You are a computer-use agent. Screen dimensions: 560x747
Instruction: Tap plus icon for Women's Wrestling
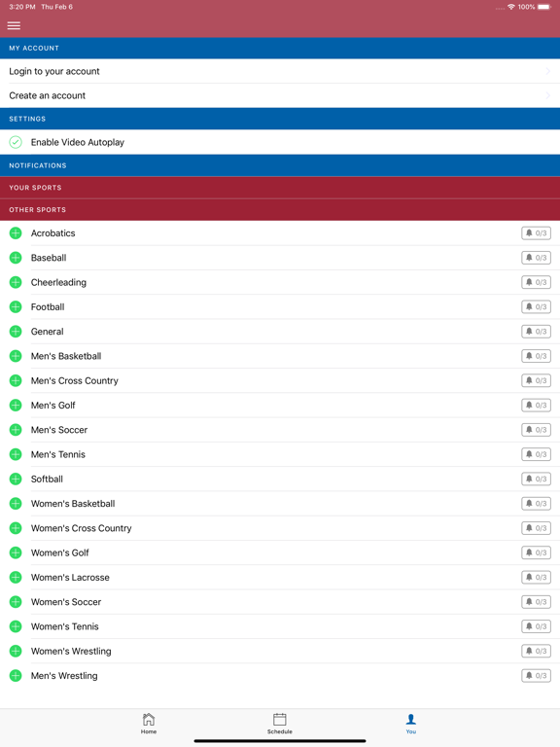pos(16,651)
